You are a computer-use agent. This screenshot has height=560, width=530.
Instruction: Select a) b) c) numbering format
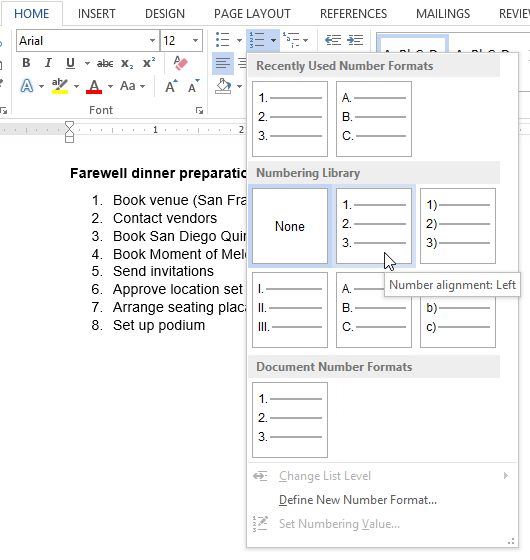click(458, 321)
